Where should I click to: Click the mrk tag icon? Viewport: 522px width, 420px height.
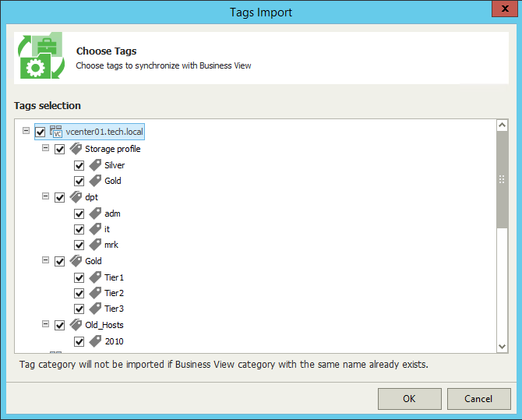(95, 245)
